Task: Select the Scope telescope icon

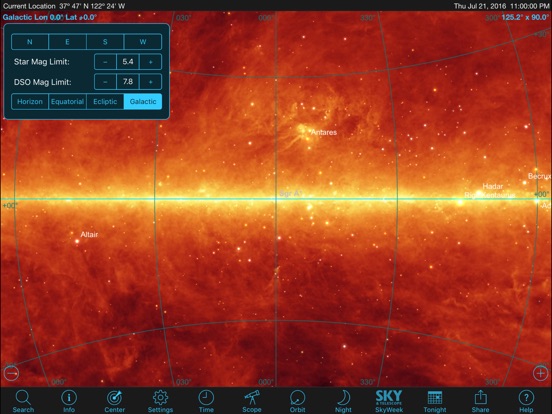Action: (x=252, y=398)
